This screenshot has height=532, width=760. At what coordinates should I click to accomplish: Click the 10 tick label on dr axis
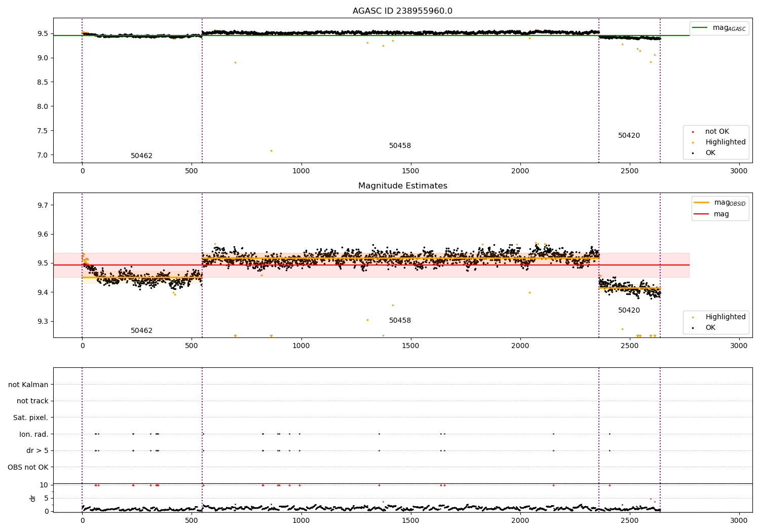44,485
